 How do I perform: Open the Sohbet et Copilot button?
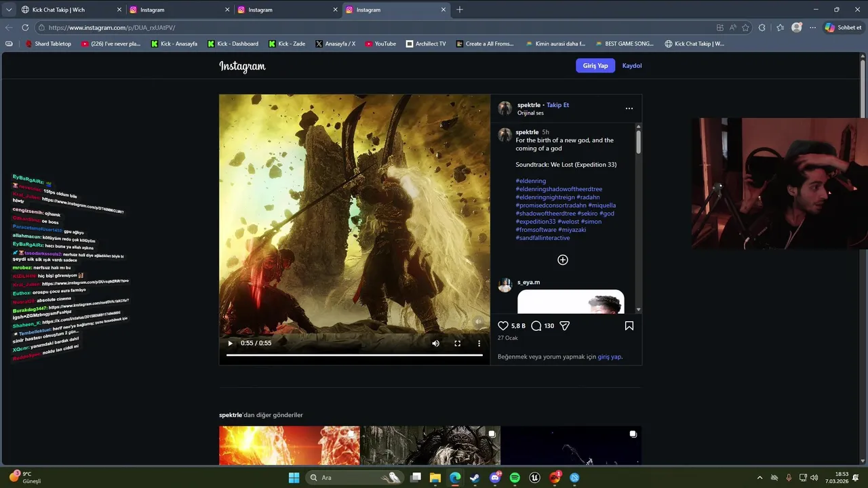[x=844, y=28]
